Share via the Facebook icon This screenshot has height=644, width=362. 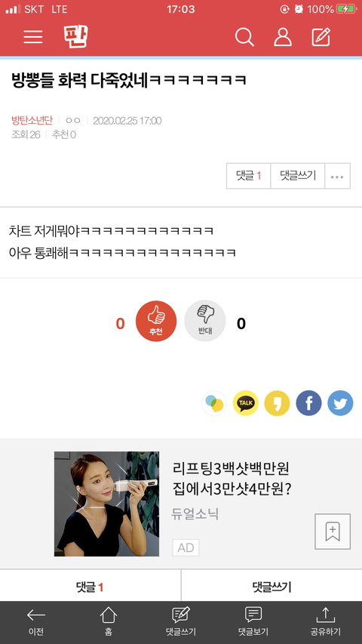pos(308,403)
